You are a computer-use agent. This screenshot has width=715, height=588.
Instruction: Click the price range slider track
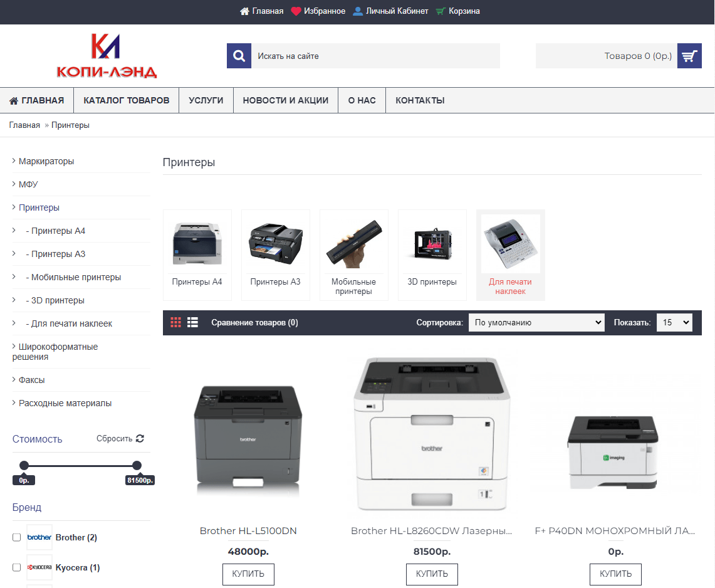coord(80,466)
